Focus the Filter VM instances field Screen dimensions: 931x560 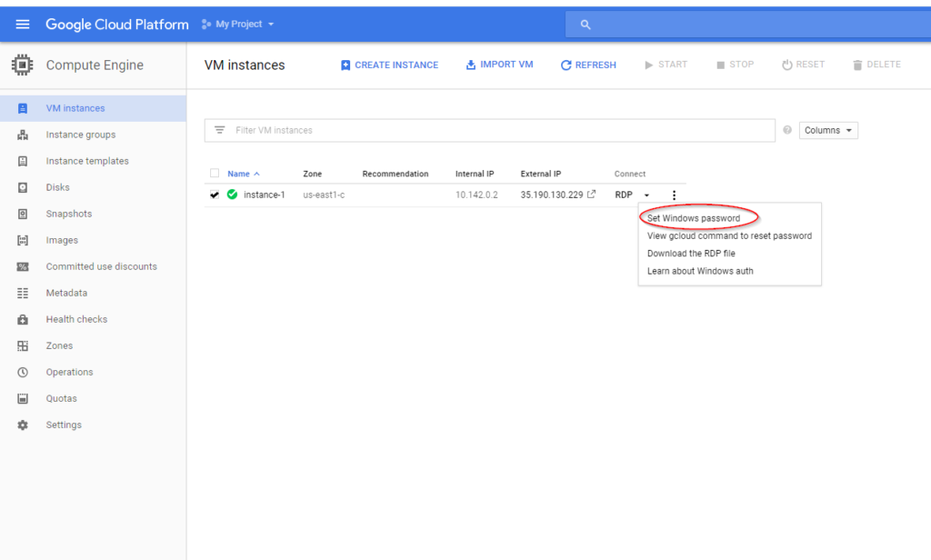click(490, 130)
